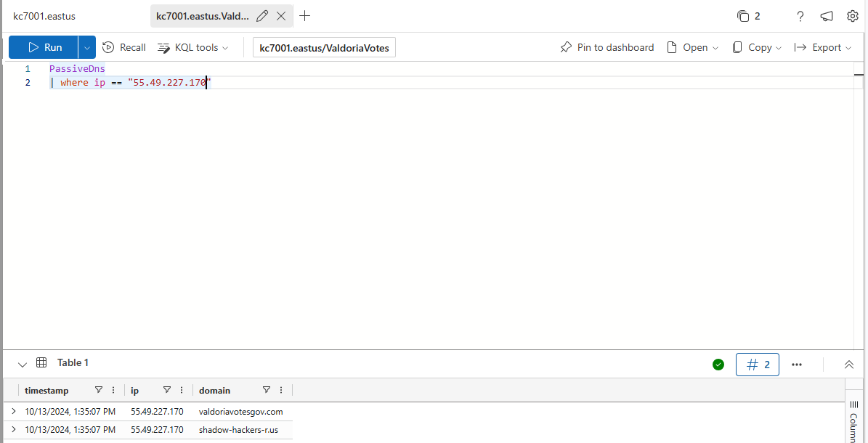
Task: Open the domain column options menu
Action: pos(281,390)
